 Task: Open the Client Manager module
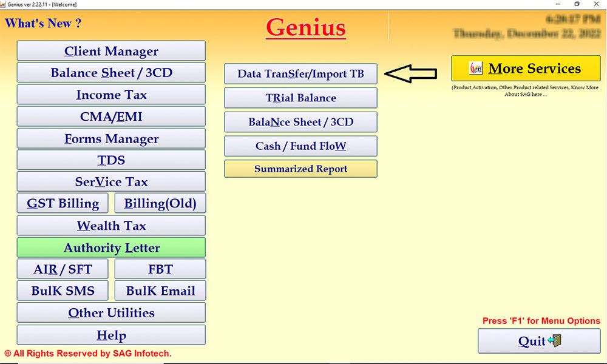(110, 51)
